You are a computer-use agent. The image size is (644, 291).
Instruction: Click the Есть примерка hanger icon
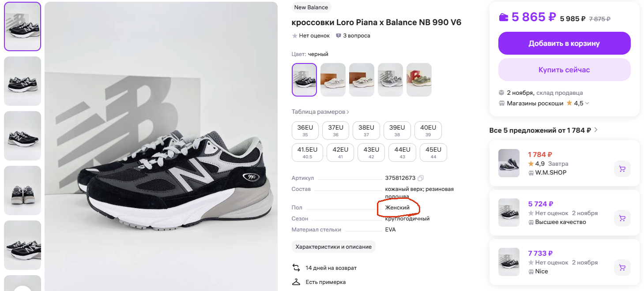tap(296, 282)
